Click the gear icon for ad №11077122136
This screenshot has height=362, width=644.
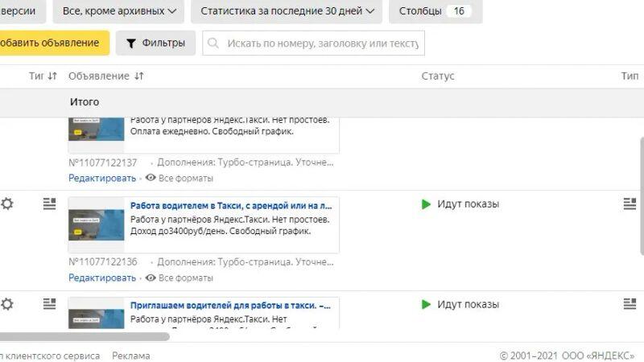click(7, 204)
